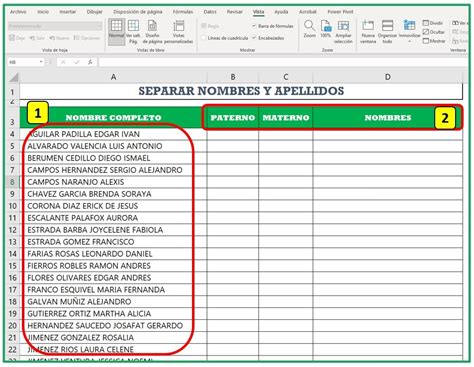Open the Zoom magnifier dialog

tap(309, 29)
